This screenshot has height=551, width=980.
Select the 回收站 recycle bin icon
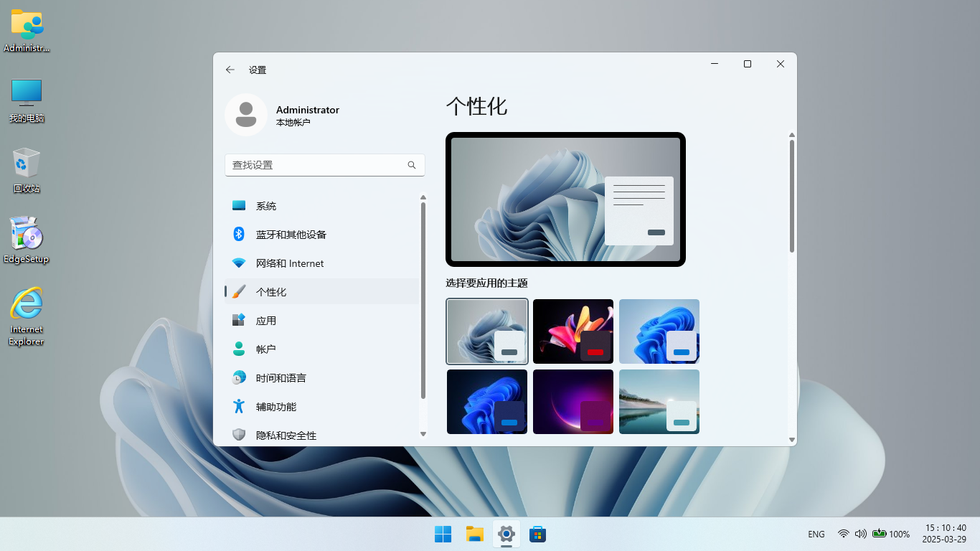[x=27, y=171]
